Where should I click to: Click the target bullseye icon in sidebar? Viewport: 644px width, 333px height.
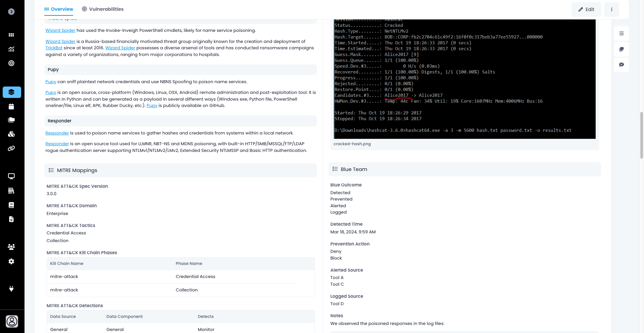11,63
